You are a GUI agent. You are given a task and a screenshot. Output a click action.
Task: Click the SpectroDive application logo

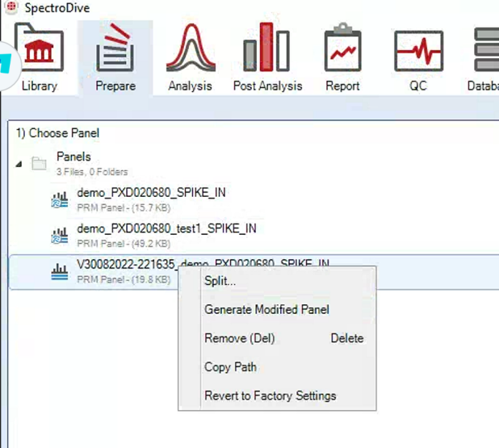coord(12,7)
